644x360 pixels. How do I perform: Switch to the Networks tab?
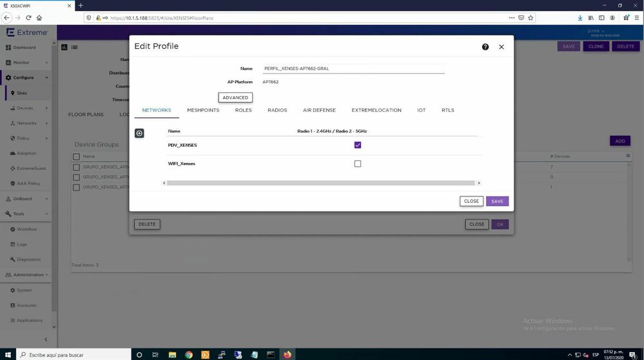click(157, 110)
